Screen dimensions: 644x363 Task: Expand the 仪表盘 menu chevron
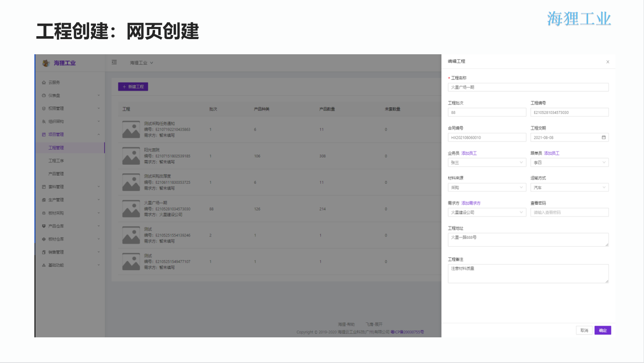(99, 95)
